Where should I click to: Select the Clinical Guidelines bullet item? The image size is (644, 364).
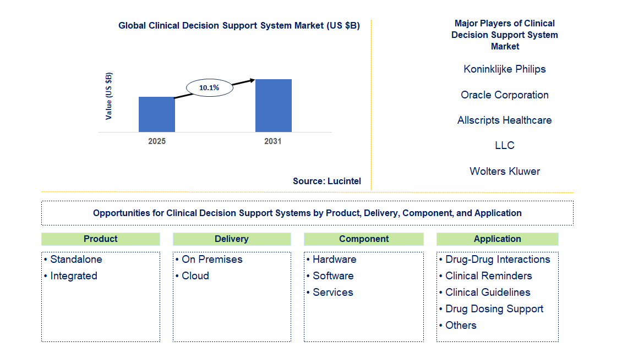[484, 292]
